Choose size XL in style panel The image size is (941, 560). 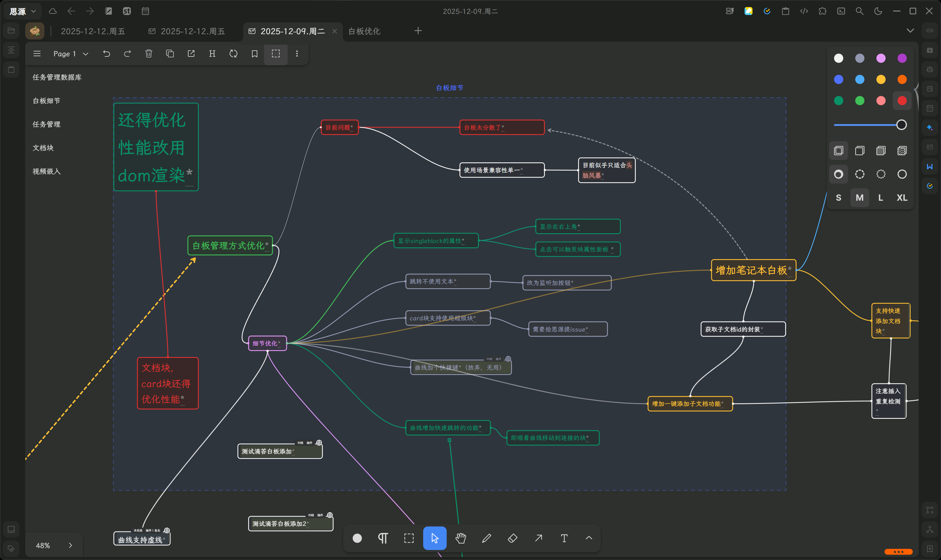point(902,198)
